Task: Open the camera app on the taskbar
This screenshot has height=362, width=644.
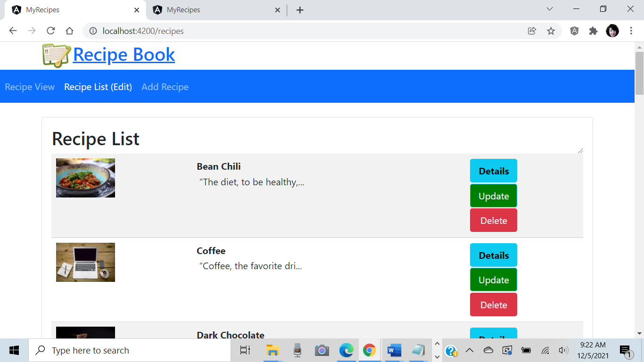Action: coord(322,350)
